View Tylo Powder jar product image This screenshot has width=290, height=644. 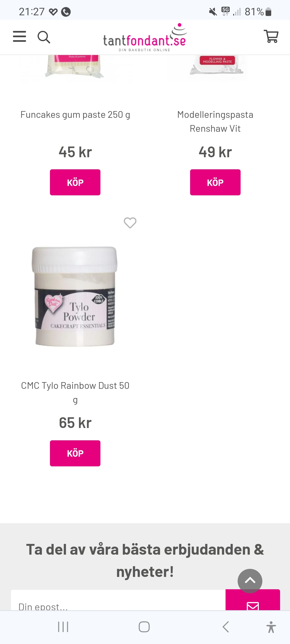(x=75, y=296)
